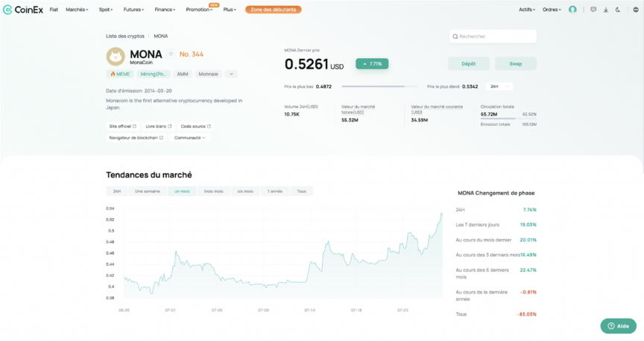Click the search magnifier icon
This screenshot has width=644, height=341.
coord(455,36)
